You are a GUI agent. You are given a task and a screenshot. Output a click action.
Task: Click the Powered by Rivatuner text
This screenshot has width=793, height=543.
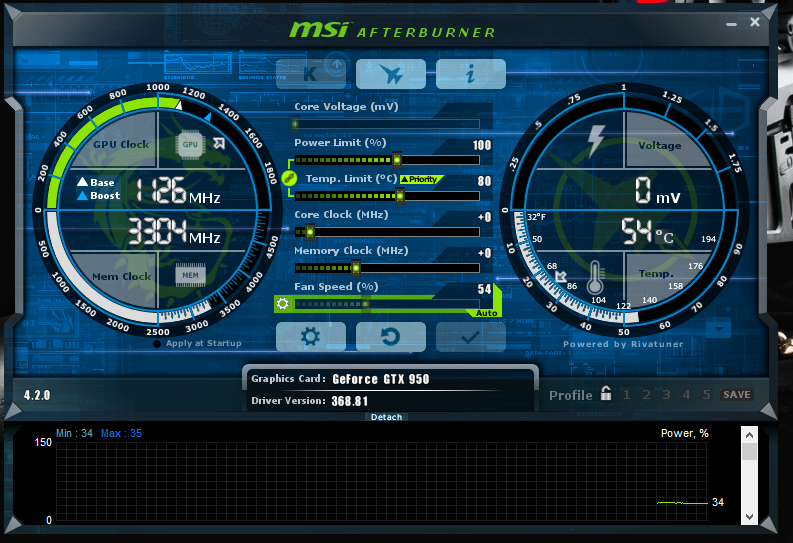pyautogui.click(x=623, y=344)
